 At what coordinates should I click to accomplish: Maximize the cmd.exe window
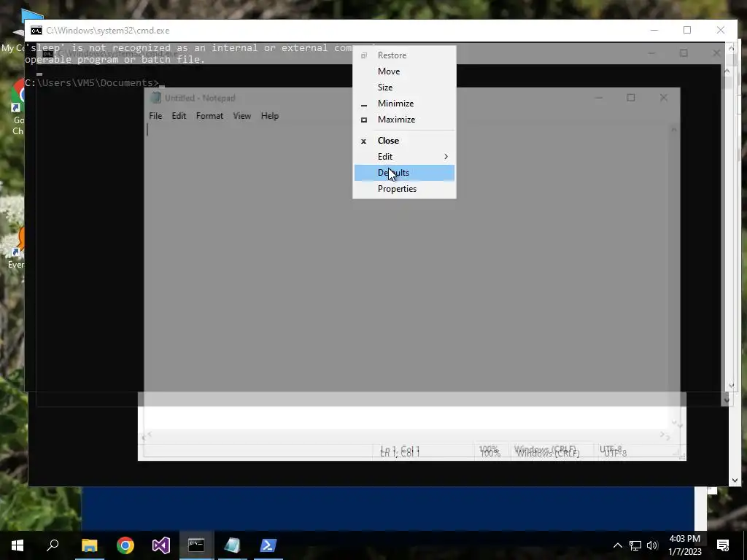(x=687, y=31)
